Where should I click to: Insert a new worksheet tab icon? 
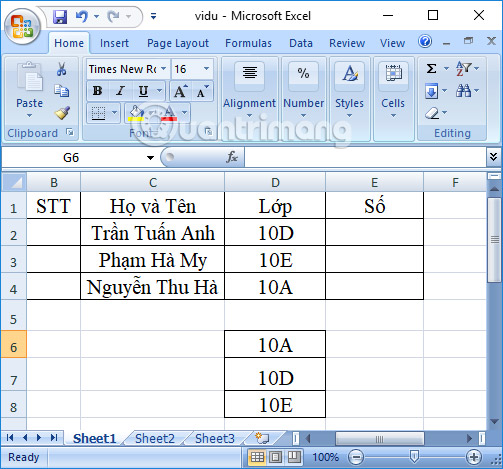coord(262,438)
